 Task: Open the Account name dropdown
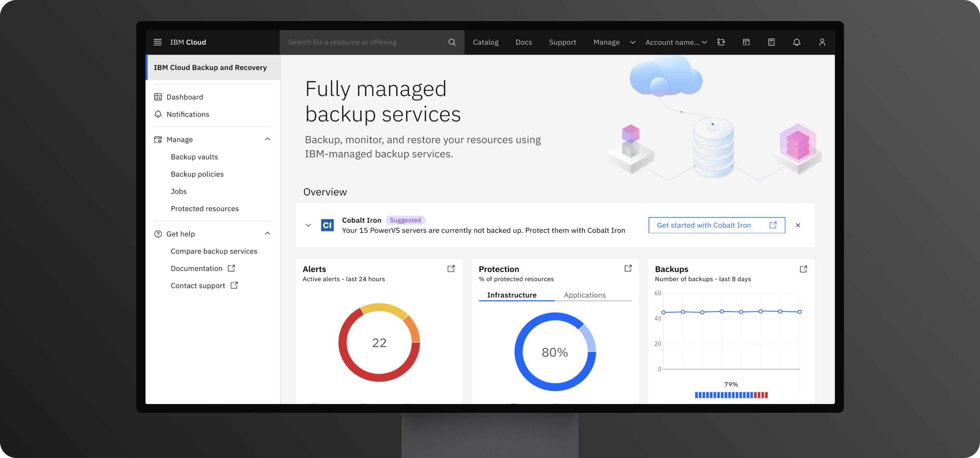click(x=676, y=42)
